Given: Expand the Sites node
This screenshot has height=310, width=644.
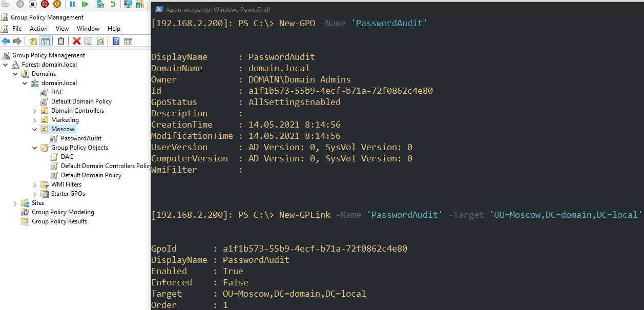Looking at the screenshot, I should click(15, 203).
